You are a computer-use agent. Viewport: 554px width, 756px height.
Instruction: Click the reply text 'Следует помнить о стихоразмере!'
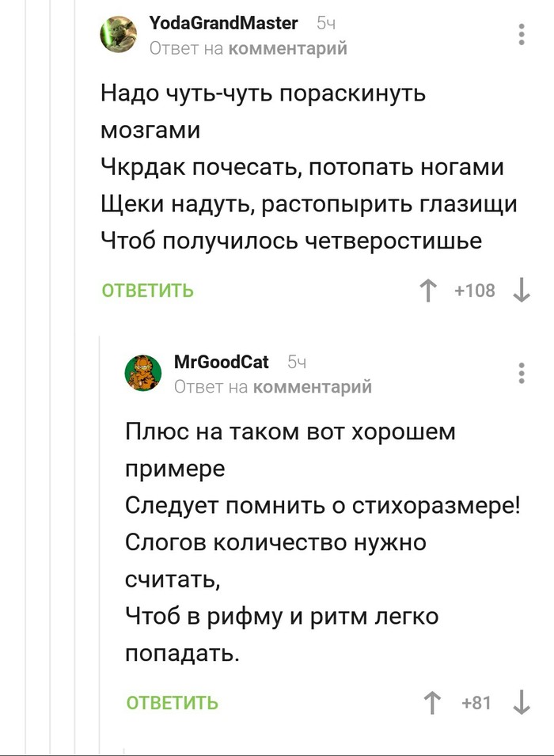pyautogui.click(x=323, y=506)
